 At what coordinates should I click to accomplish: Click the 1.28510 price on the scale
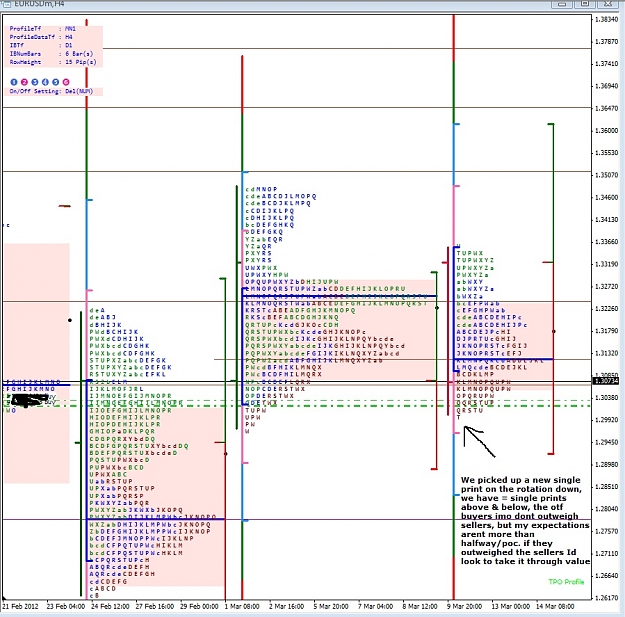(x=607, y=487)
